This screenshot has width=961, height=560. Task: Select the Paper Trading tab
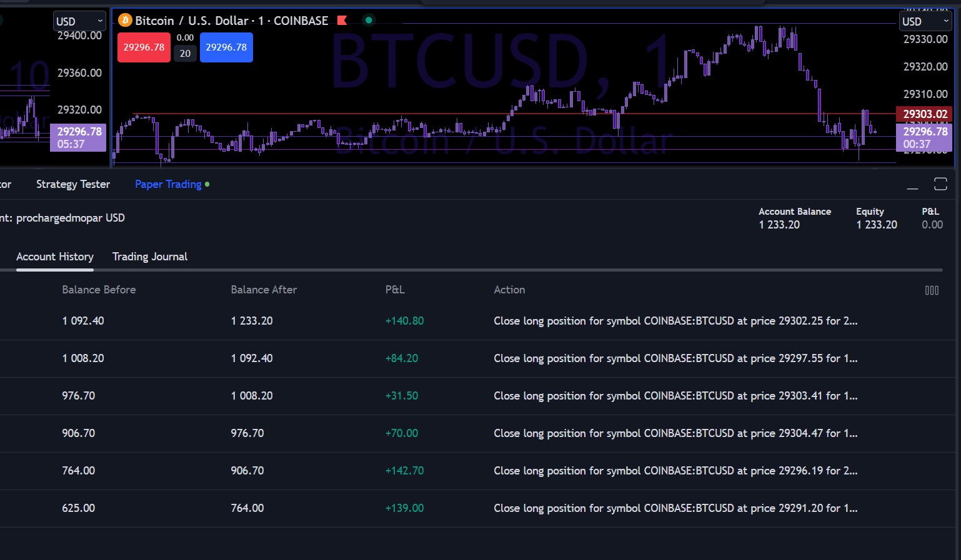168,184
